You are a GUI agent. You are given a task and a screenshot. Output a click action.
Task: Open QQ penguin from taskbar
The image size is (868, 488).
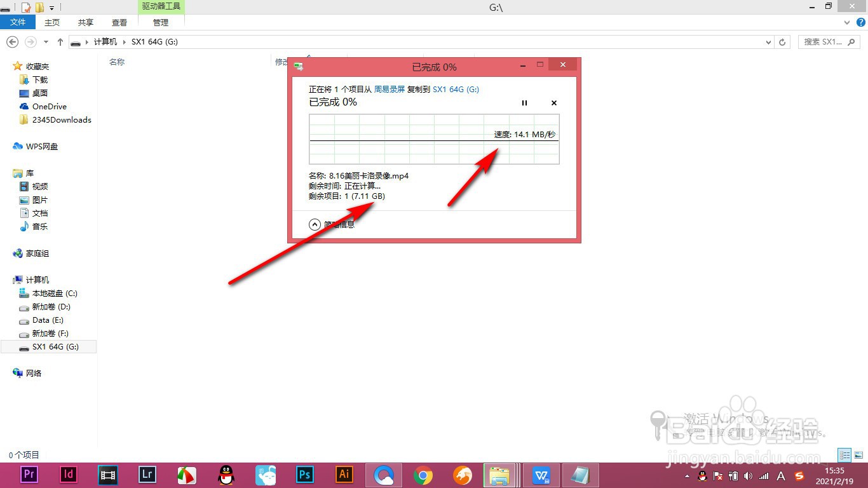pos(226,474)
